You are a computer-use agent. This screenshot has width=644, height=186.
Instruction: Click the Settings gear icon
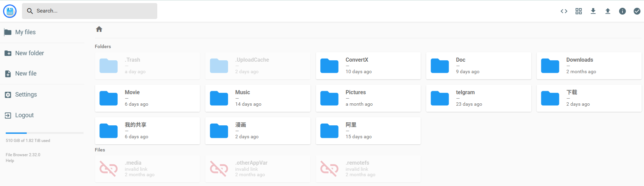(8, 95)
